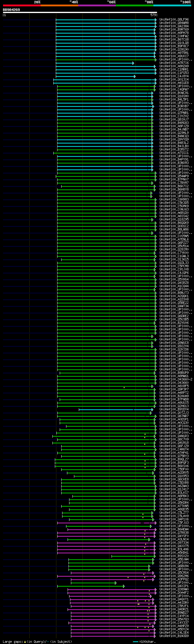The height and width of the screenshot is (644, 194).
Task: Click the =100char. scale legend
Action: (144, 642)
